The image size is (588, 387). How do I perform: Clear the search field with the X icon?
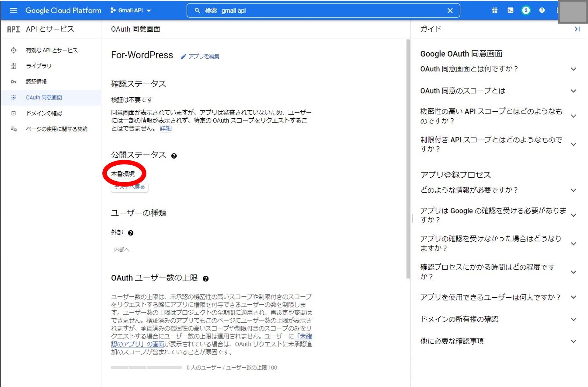(450, 10)
